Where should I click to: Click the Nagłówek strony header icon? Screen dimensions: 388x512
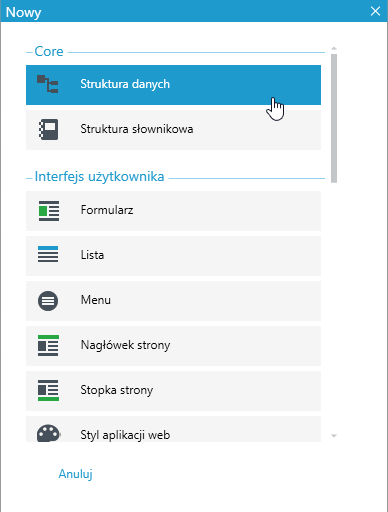tap(48, 346)
